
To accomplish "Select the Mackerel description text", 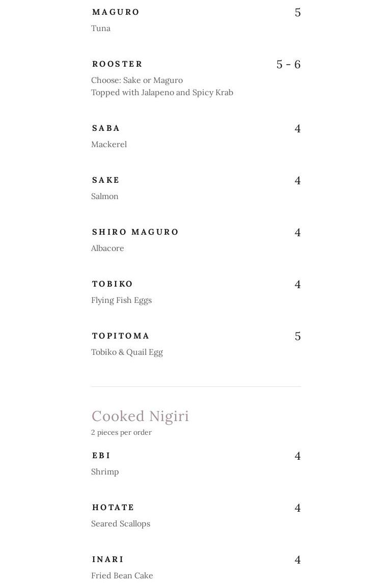I will (109, 144).
